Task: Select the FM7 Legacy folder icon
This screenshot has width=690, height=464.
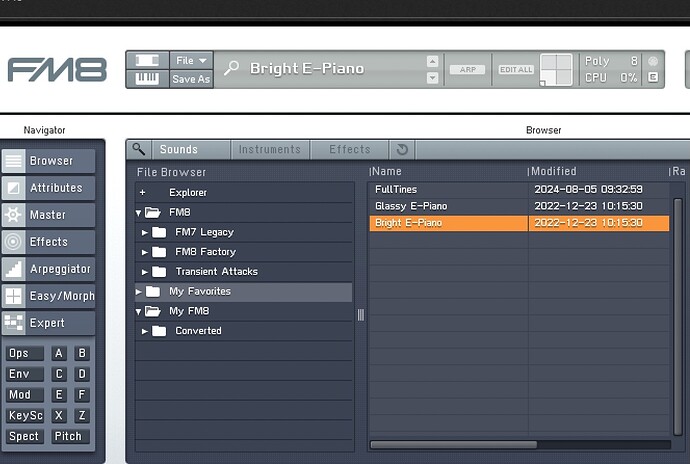Action: point(159,232)
